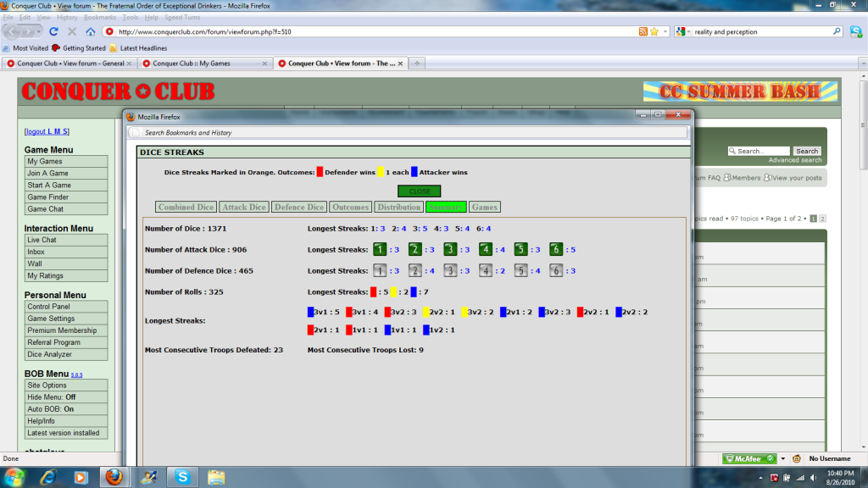Image resolution: width=868 pixels, height=488 pixels.
Task: Click blue Attacker wins legend swatch
Action: coord(414,172)
